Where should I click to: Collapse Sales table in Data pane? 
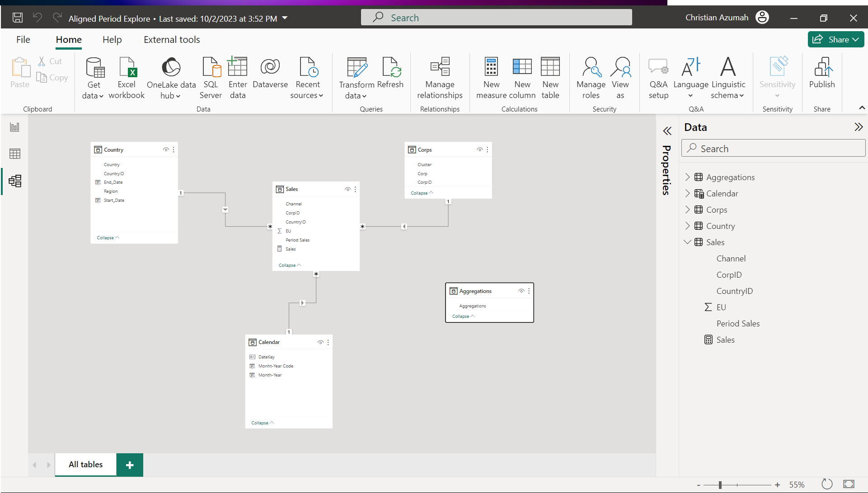click(687, 242)
